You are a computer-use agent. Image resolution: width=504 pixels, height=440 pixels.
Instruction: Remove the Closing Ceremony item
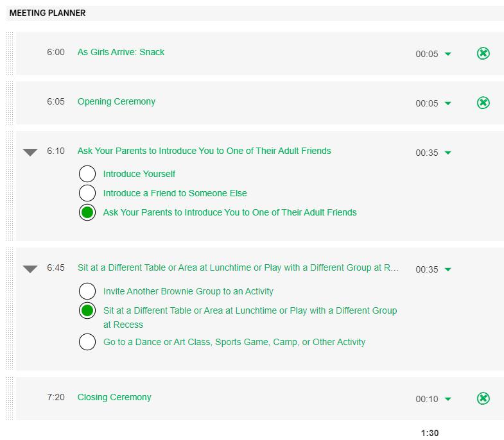[x=483, y=398]
